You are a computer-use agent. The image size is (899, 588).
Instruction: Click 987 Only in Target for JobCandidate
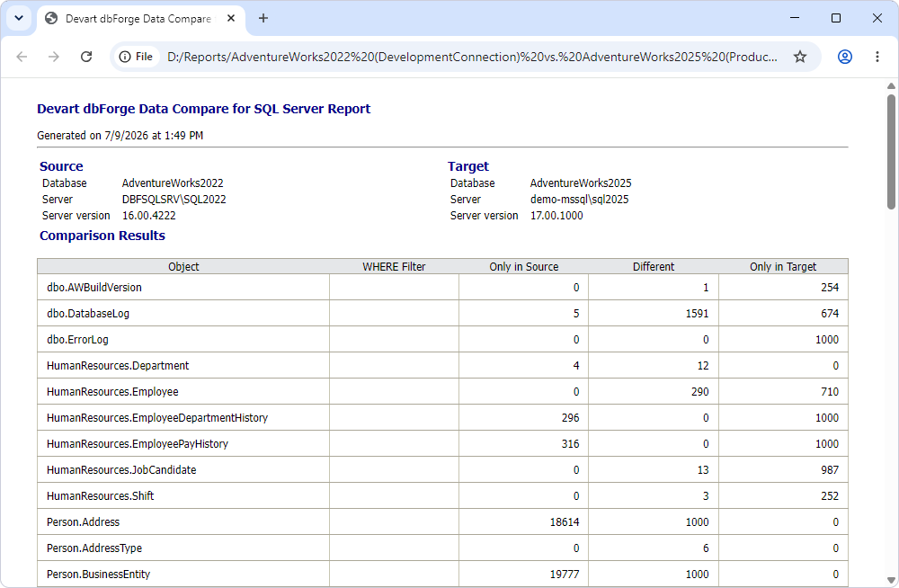(x=830, y=470)
